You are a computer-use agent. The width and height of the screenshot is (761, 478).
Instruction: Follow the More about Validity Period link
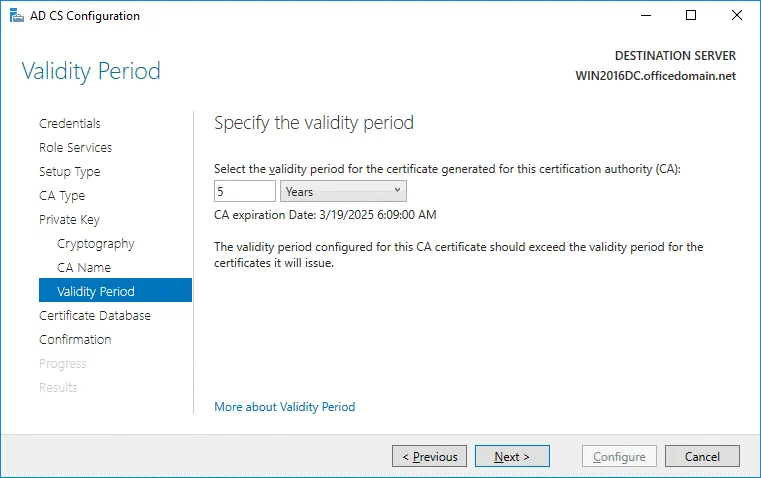tap(285, 407)
